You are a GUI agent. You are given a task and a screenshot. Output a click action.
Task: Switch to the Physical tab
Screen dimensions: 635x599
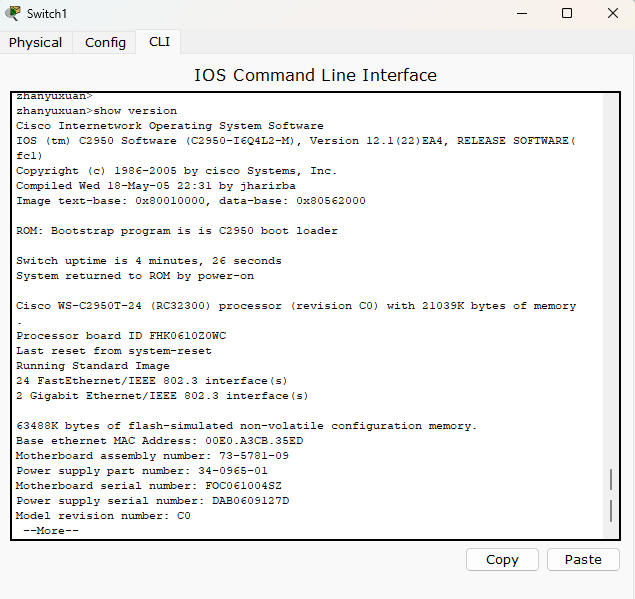point(36,43)
